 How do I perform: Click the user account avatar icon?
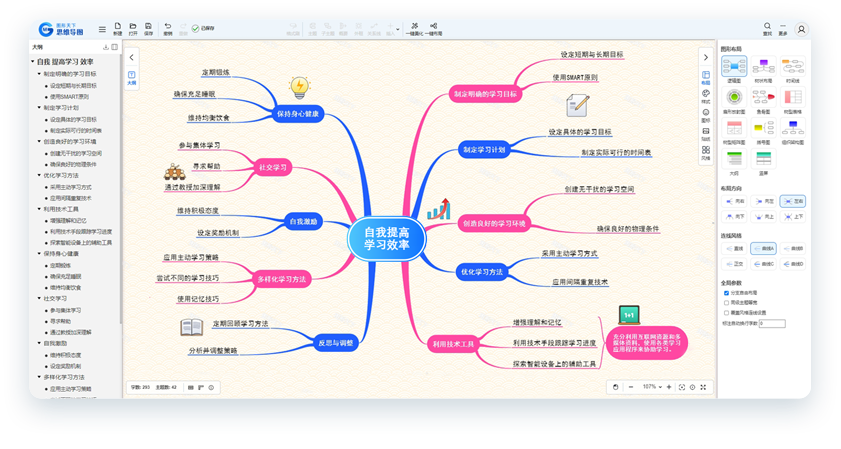pos(800,28)
